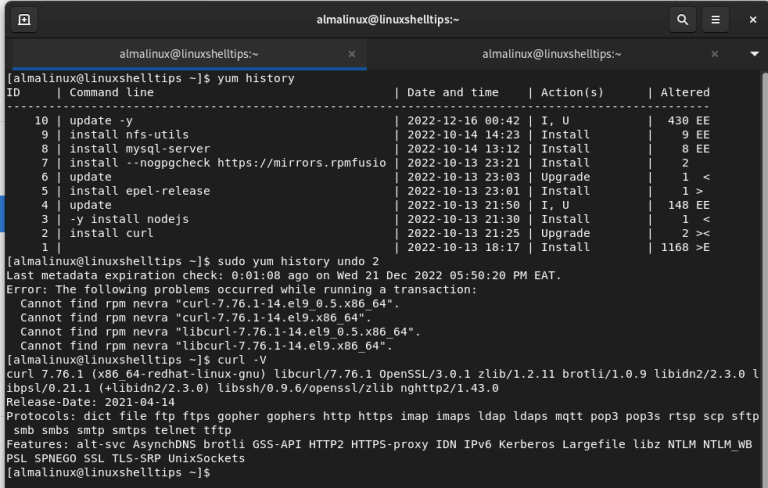Switch to the second terminal tab

tap(550, 54)
